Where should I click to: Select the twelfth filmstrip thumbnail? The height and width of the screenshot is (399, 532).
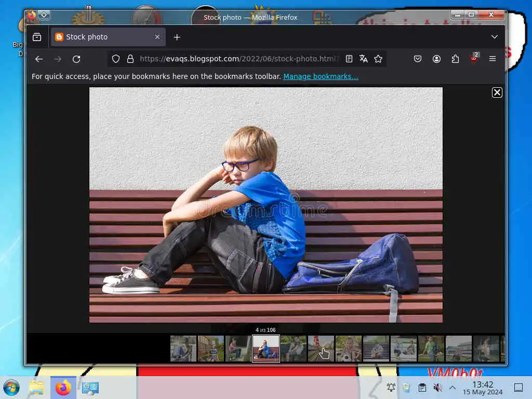tap(486, 349)
